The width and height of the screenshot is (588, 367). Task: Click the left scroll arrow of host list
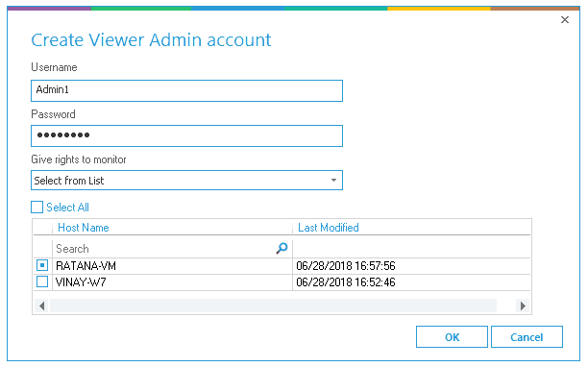42,306
